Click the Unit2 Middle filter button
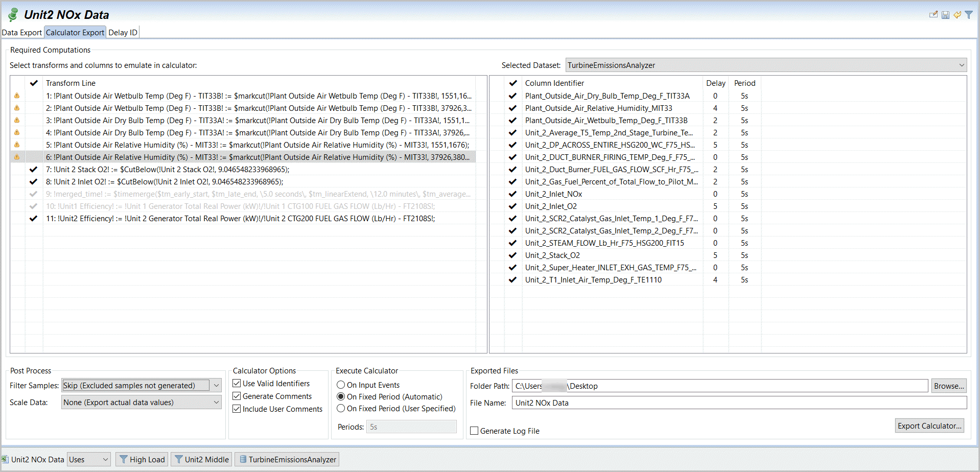This screenshot has height=472, width=980. (x=201, y=459)
